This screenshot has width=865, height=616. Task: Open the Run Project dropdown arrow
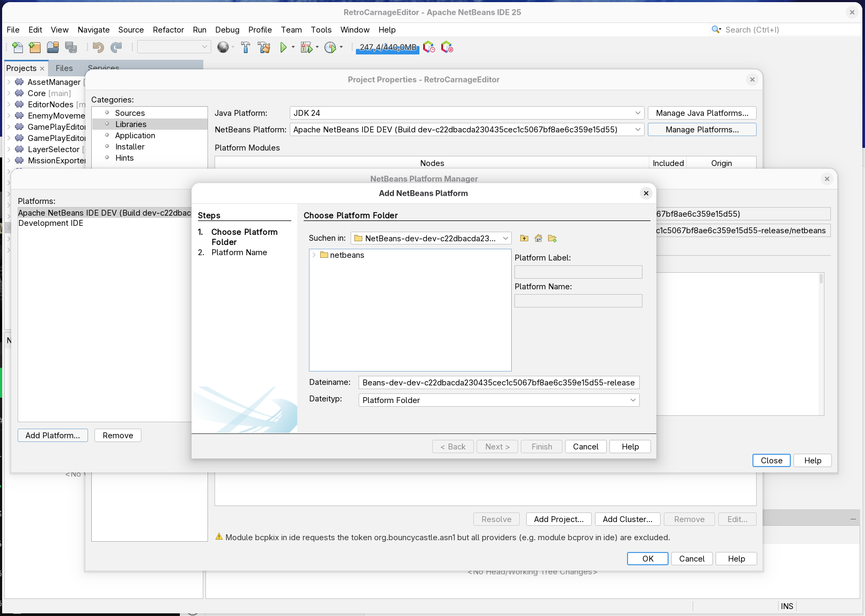pyautogui.click(x=293, y=48)
